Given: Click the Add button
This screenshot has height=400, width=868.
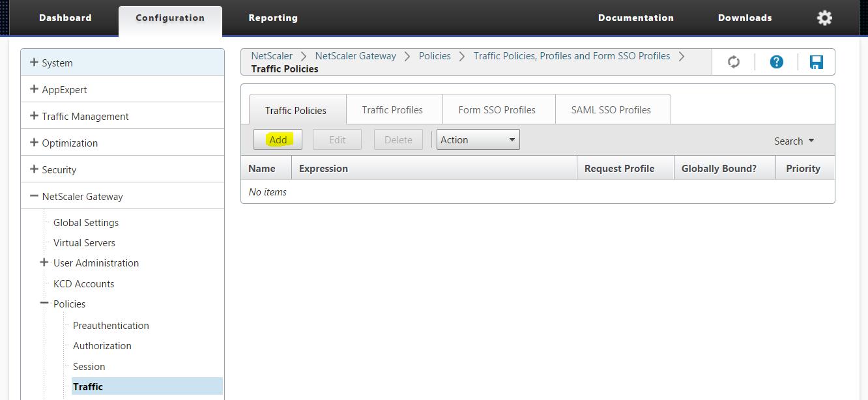Looking at the screenshot, I should coord(278,139).
